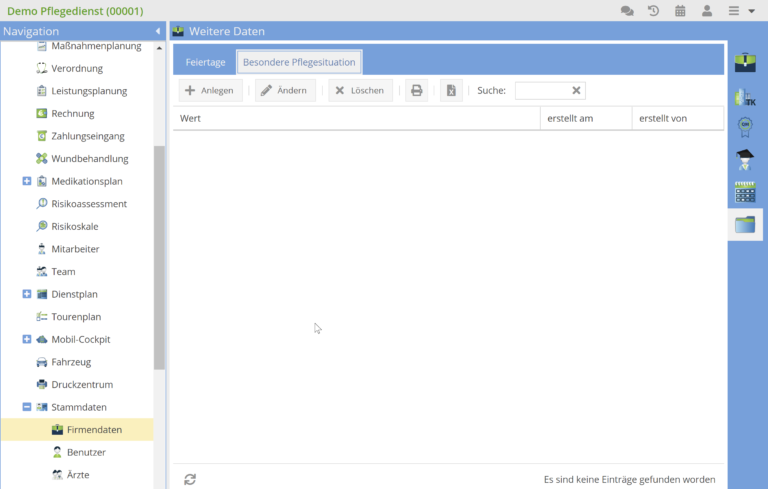The image size is (768, 489).
Task: Open the chat messages icon
Action: (x=627, y=11)
